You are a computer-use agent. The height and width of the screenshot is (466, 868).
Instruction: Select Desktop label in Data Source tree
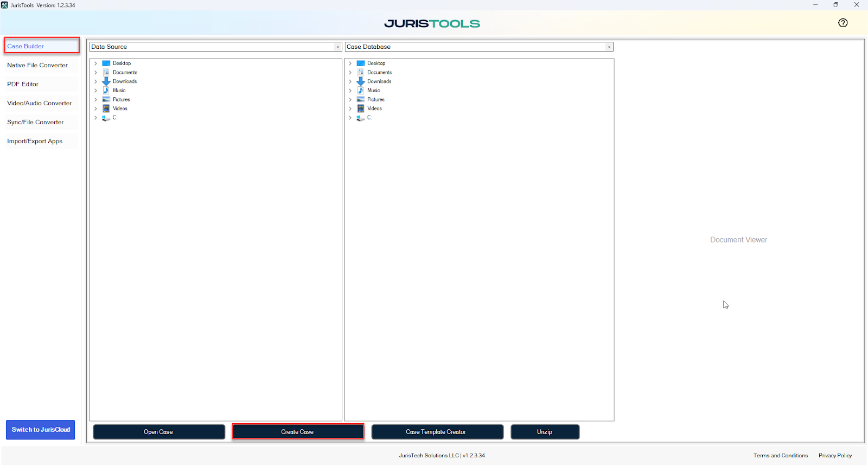pyautogui.click(x=122, y=63)
